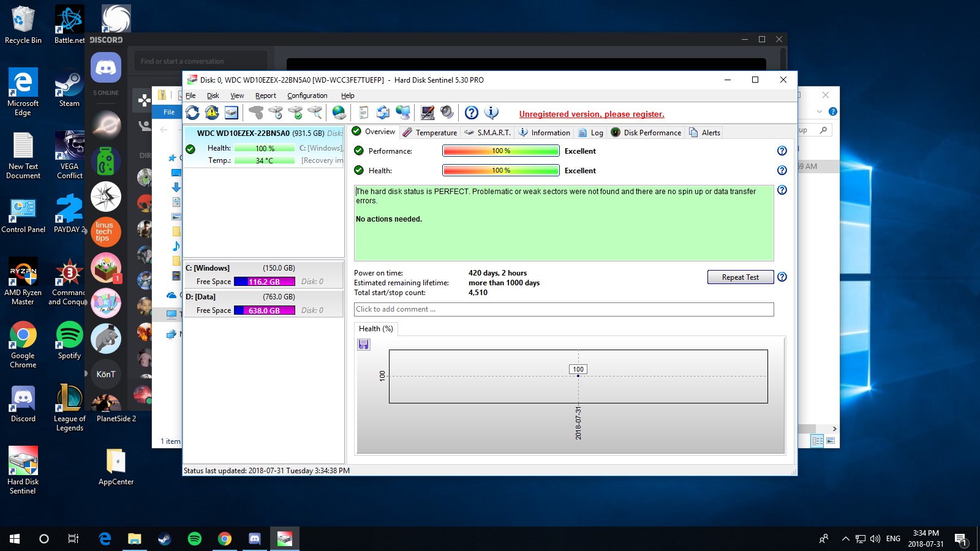The image size is (980, 551).
Task: Click the refresh disk status toolbar icon
Action: click(192, 113)
